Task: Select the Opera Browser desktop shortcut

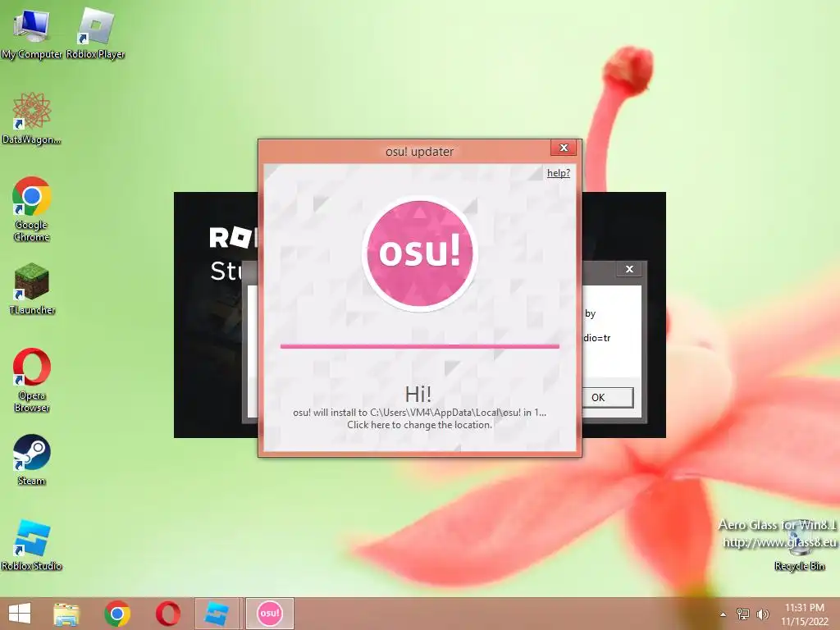Action: 32,381
